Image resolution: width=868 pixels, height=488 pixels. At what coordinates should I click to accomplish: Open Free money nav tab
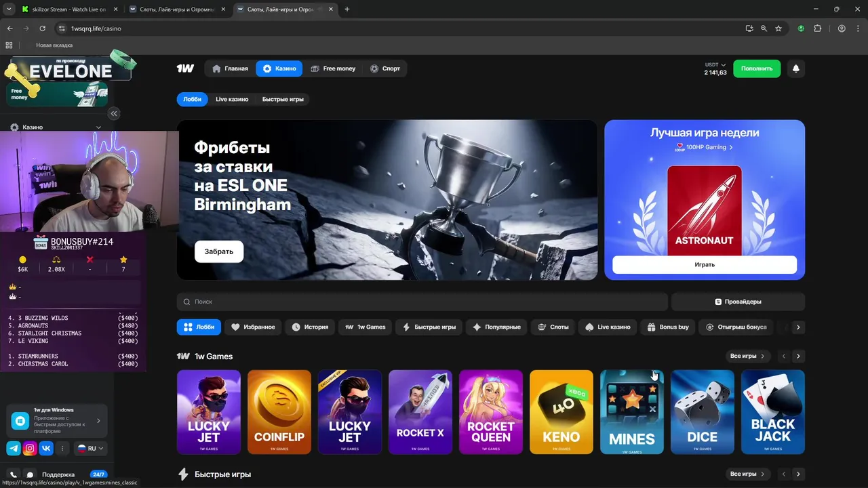point(333,68)
